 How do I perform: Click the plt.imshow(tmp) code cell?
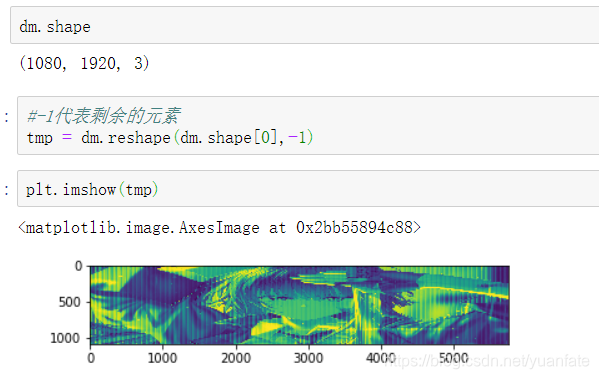pyautogui.click(x=308, y=189)
